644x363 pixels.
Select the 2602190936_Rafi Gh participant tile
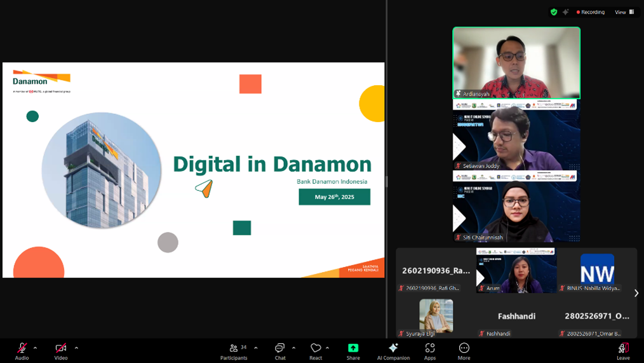point(436,270)
